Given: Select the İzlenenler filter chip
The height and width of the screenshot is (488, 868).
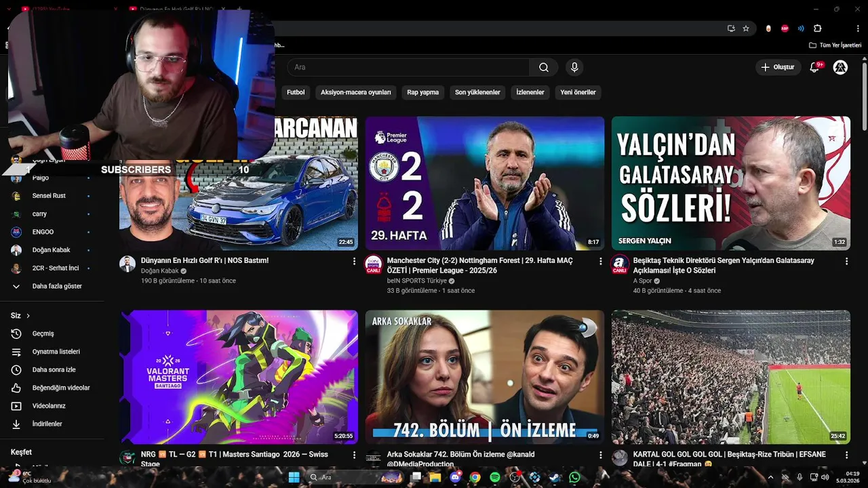Looking at the screenshot, I should [530, 92].
